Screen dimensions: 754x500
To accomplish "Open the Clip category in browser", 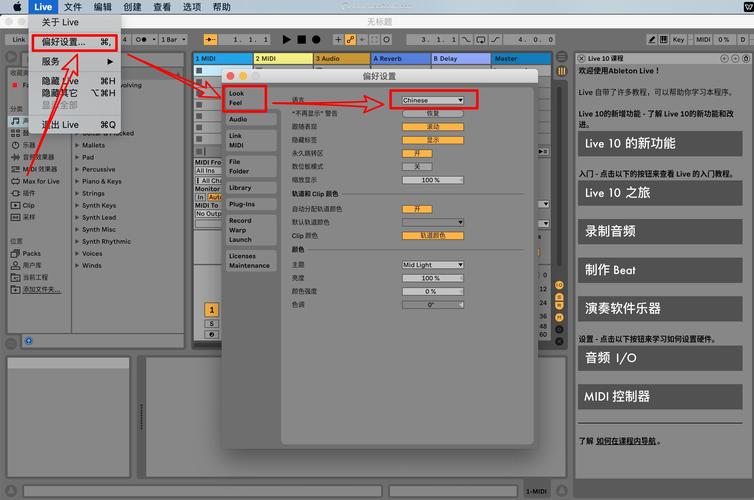I will click(23, 205).
